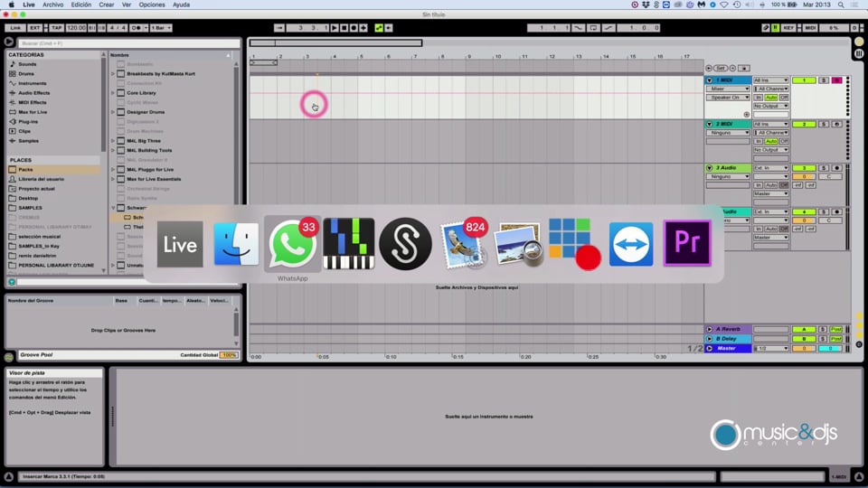Screen dimensions: 868x488
Task: Open the Mail app with 824 badge
Action: [463, 244]
